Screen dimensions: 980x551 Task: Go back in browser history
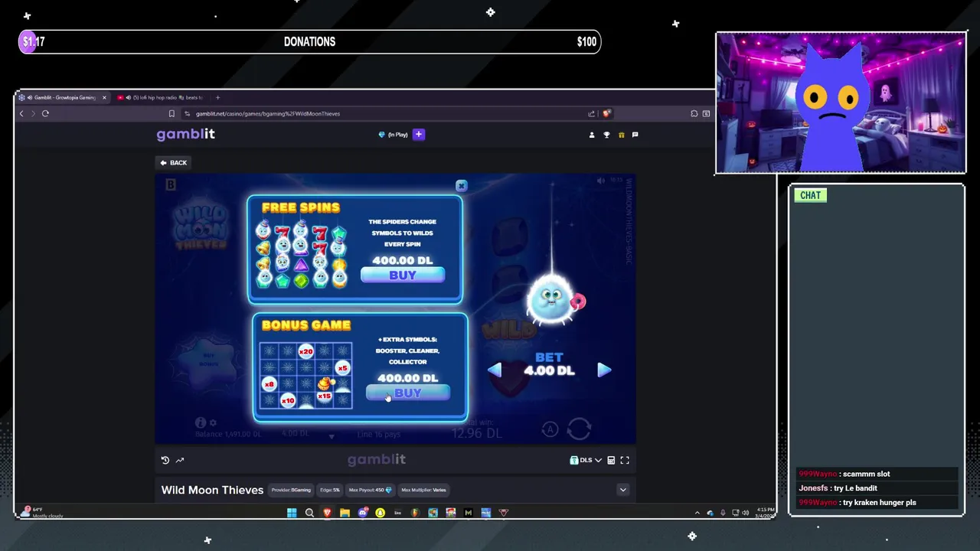coord(21,113)
